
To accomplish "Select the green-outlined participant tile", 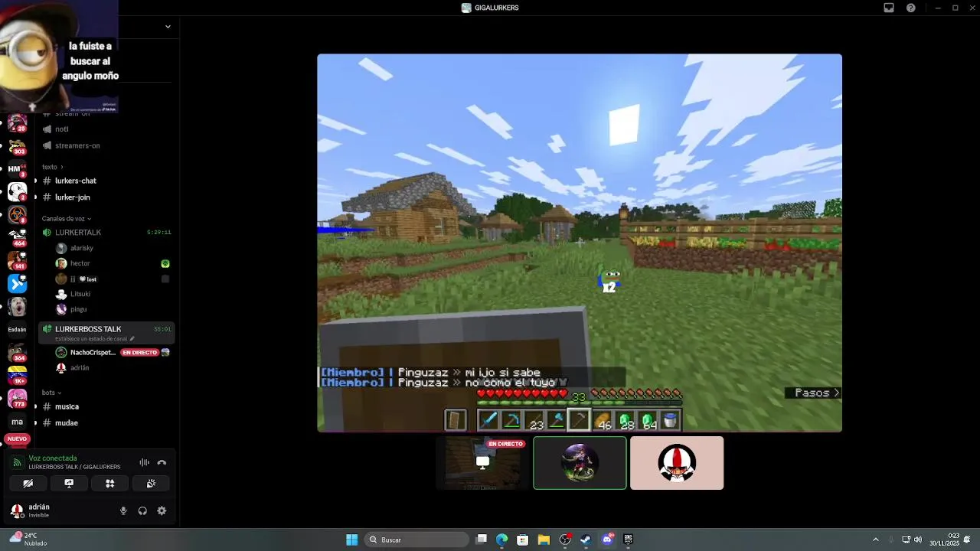I will point(580,463).
